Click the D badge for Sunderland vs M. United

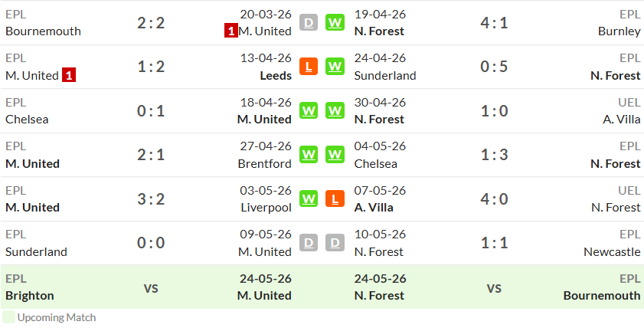pos(309,242)
